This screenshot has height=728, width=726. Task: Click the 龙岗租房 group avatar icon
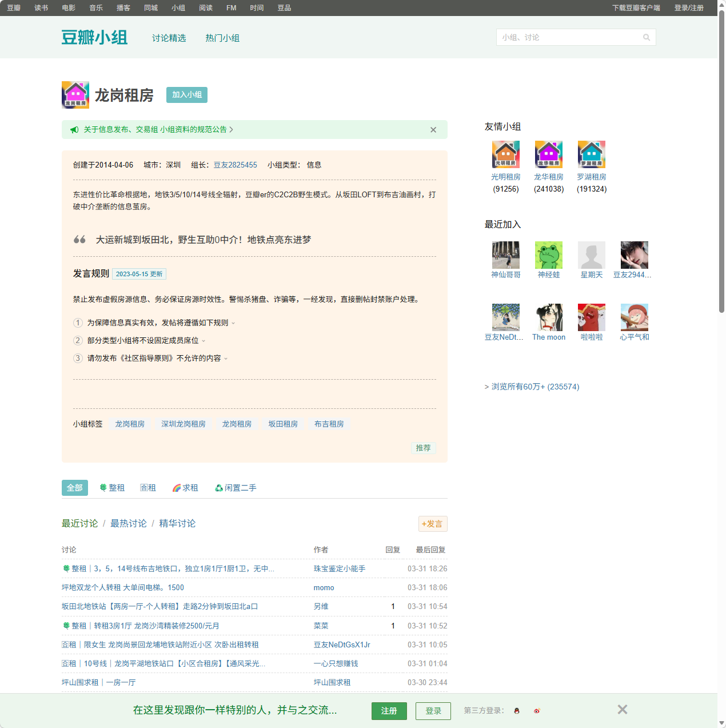coord(75,95)
